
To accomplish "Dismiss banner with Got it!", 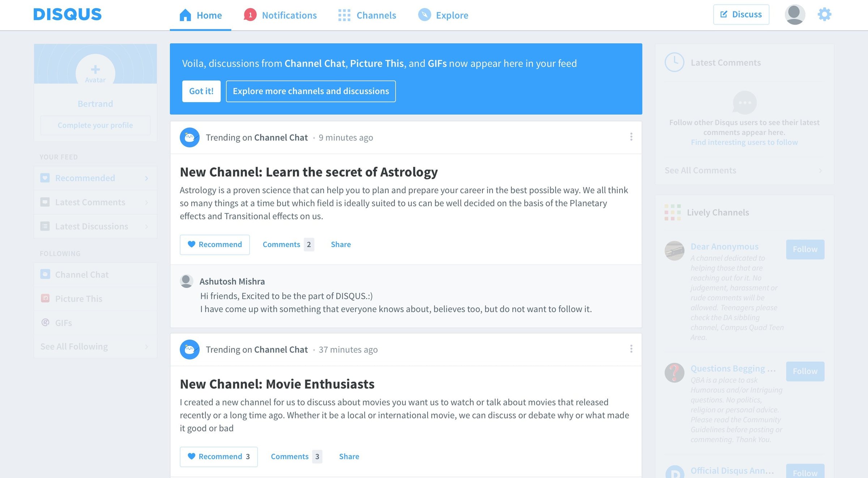I will click(x=201, y=91).
